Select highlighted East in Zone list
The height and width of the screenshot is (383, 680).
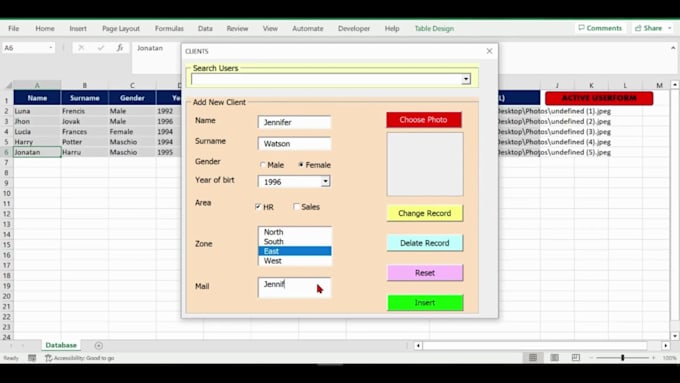click(294, 251)
